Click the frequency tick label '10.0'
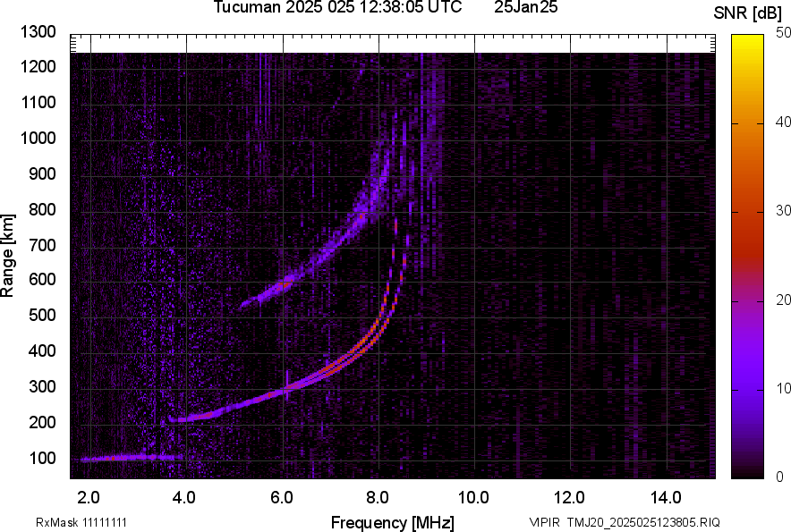 [473, 497]
